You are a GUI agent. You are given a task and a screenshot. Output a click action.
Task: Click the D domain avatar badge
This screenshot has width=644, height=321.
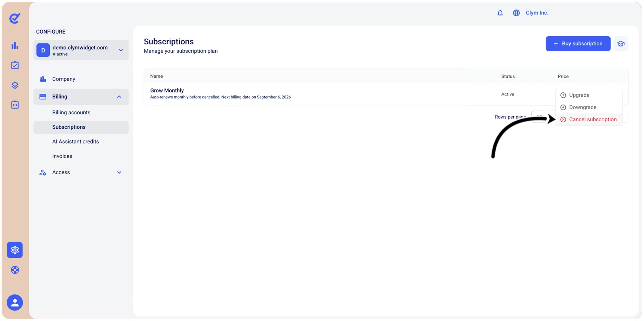(x=43, y=50)
